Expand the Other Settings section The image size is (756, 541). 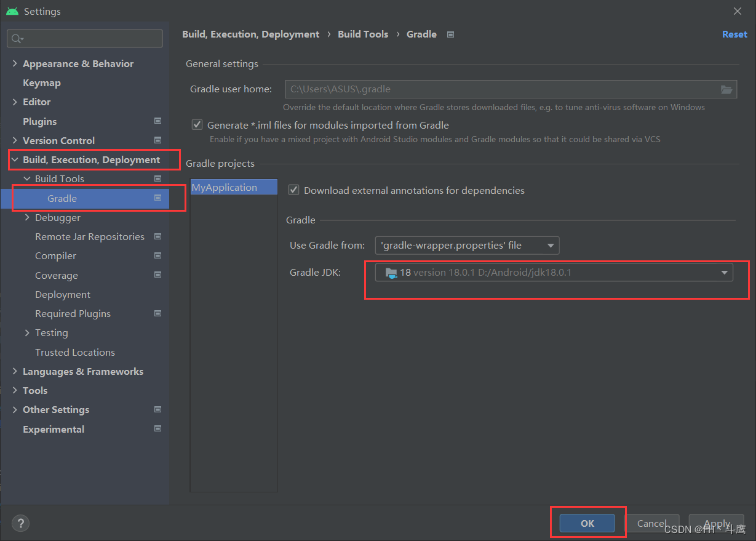15,409
